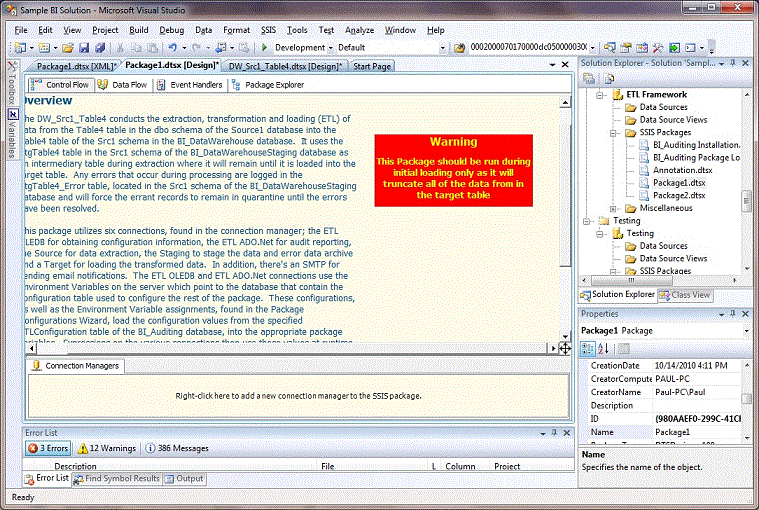Image resolution: width=759 pixels, height=510 pixels.
Task: Switch to the Data Flow tab
Action: pos(122,85)
